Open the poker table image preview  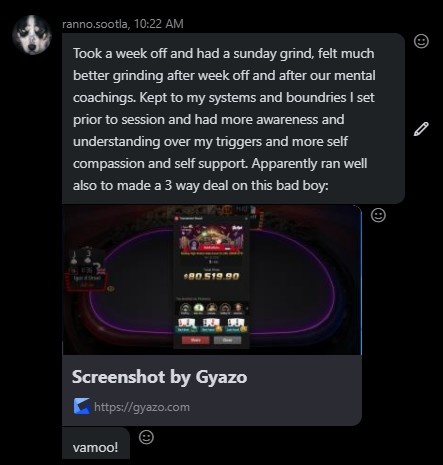point(212,280)
